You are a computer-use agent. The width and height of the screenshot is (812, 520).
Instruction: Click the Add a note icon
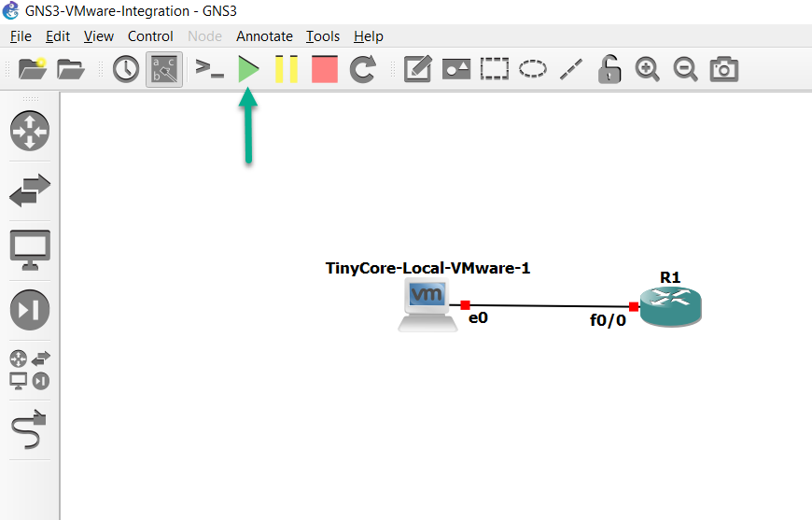tap(418, 69)
